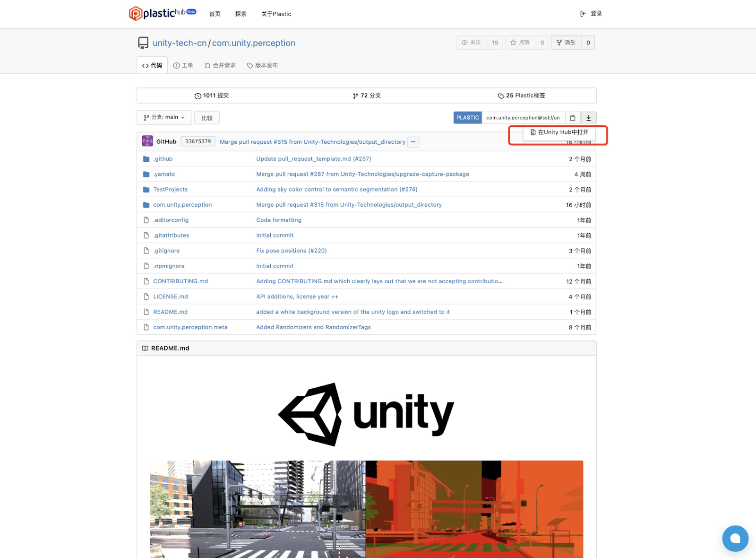
Task: Open the .github folder
Action: 163,159
